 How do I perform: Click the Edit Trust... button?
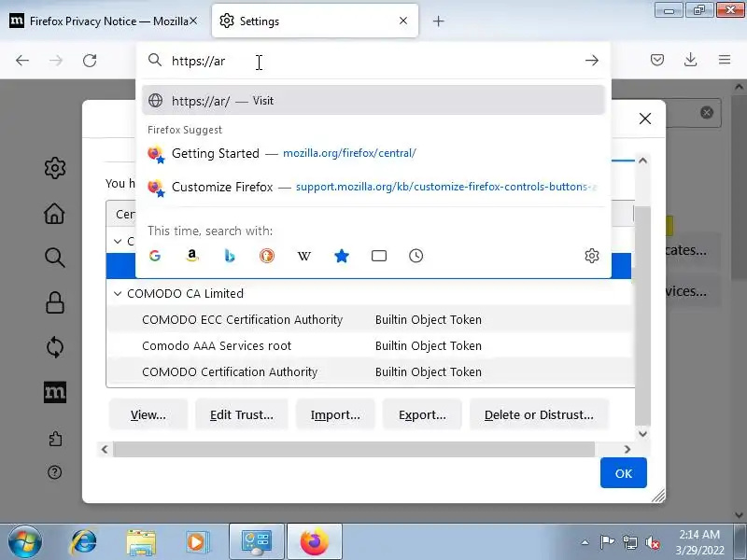(x=242, y=414)
